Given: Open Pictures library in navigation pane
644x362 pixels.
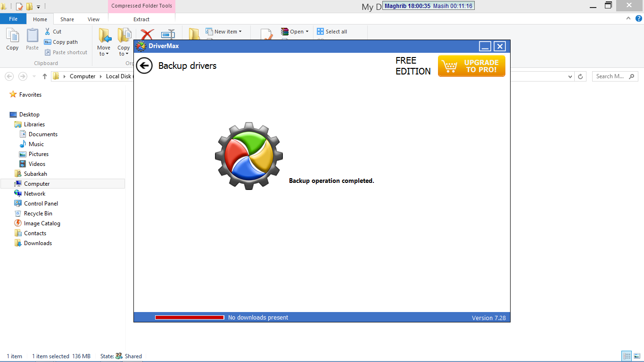Looking at the screenshot, I should click(39, 154).
